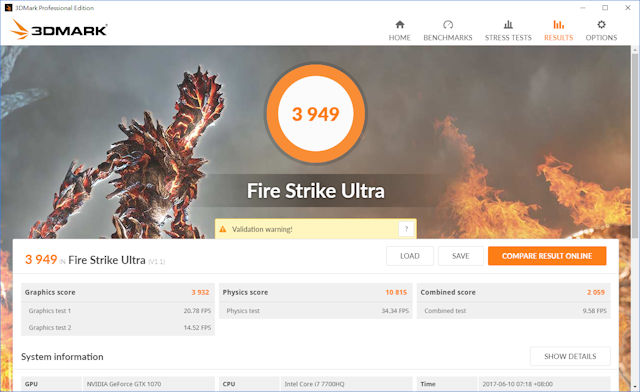Minimize the 3DMark window
Image resolution: width=640 pixels, height=392 pixels.
pos(583,8)
